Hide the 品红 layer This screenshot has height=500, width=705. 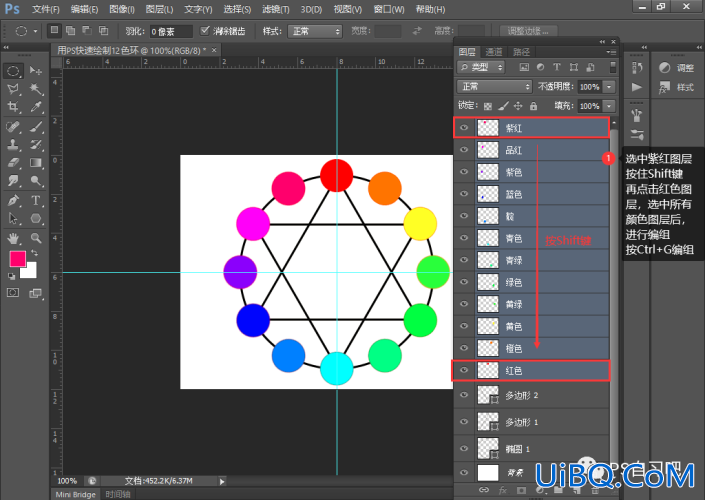(x=464, y=150)
